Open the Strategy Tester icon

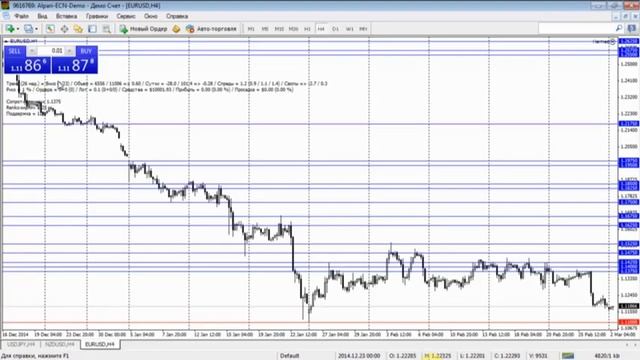(x=107, y=29)
